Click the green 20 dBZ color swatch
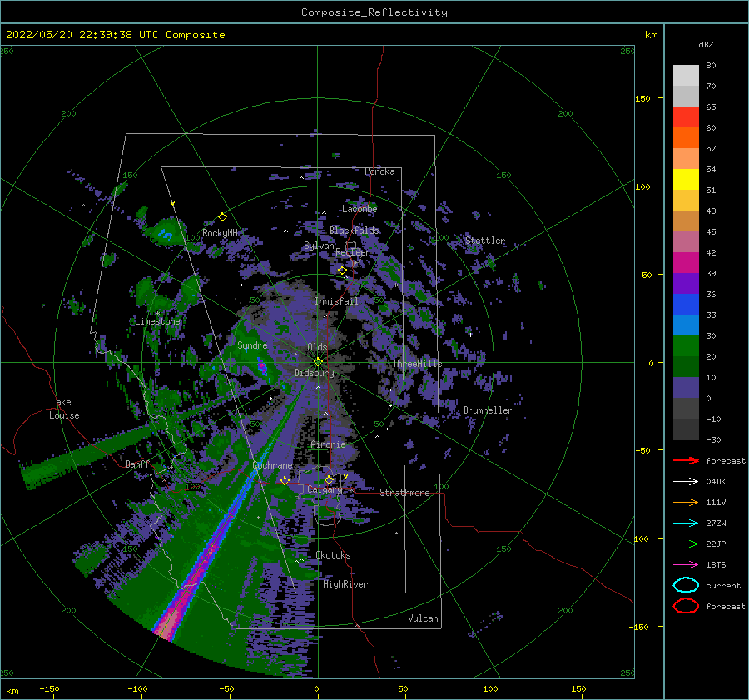749x700 pixels. tap(686, 345)
